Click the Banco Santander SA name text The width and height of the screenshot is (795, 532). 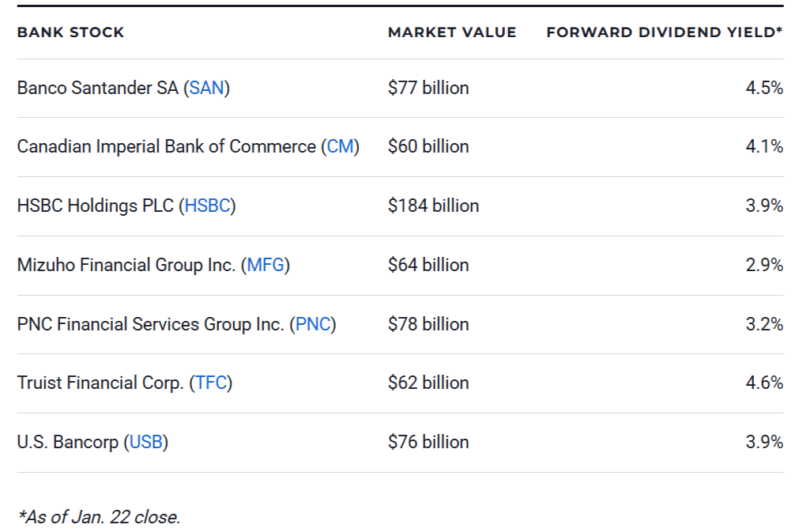click(97, 88)
